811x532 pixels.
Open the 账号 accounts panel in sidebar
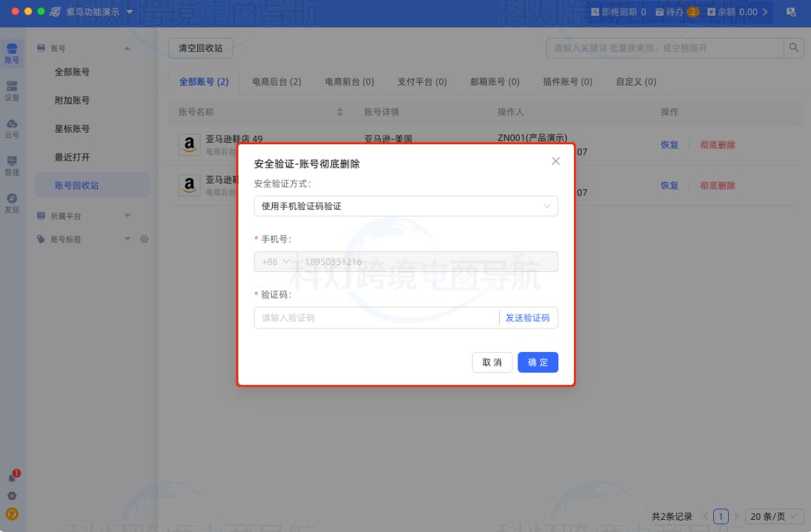[11, 51]
